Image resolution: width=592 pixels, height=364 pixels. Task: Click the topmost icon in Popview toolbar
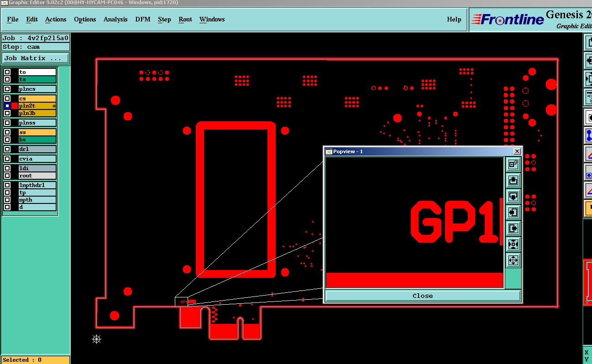[513, 165]
